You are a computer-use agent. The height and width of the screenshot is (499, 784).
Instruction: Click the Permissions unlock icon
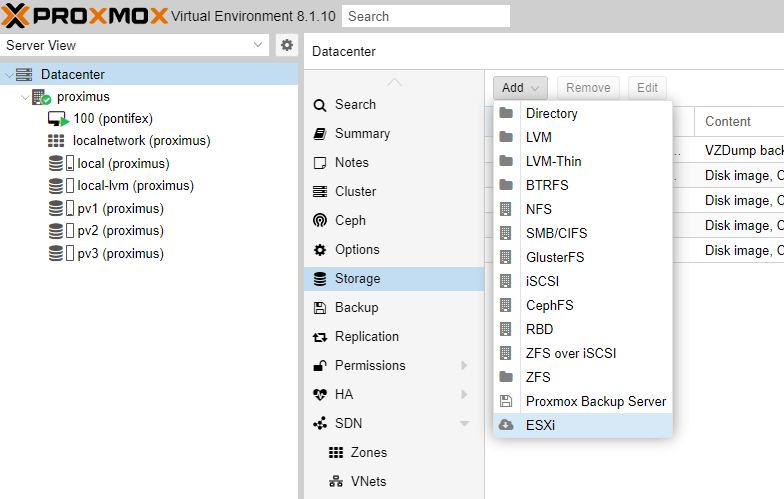(x=320, y=366)
